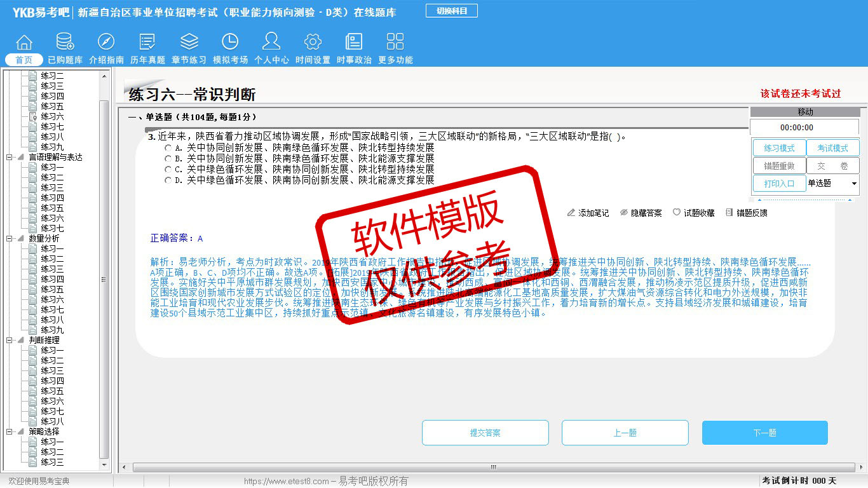Collapse the 言语理解与表达 tree node
The height and width of the screenshot is (488, 868).
10,157
